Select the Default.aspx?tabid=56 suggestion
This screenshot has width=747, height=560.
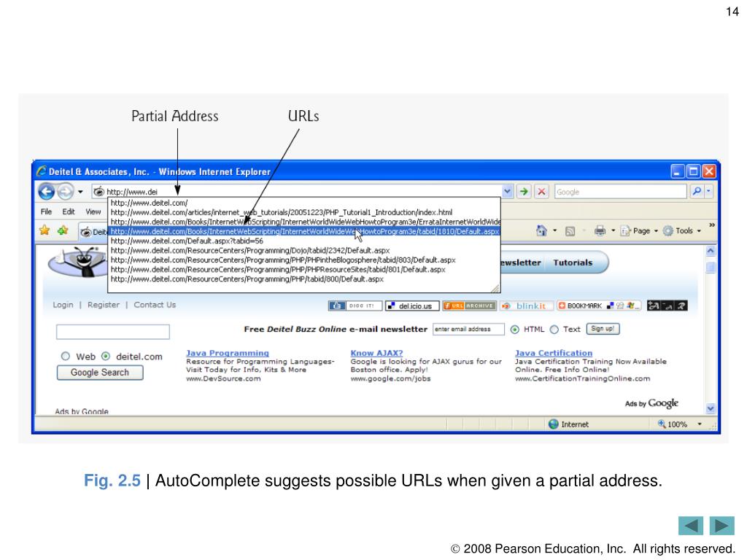(x=304, y=241)
